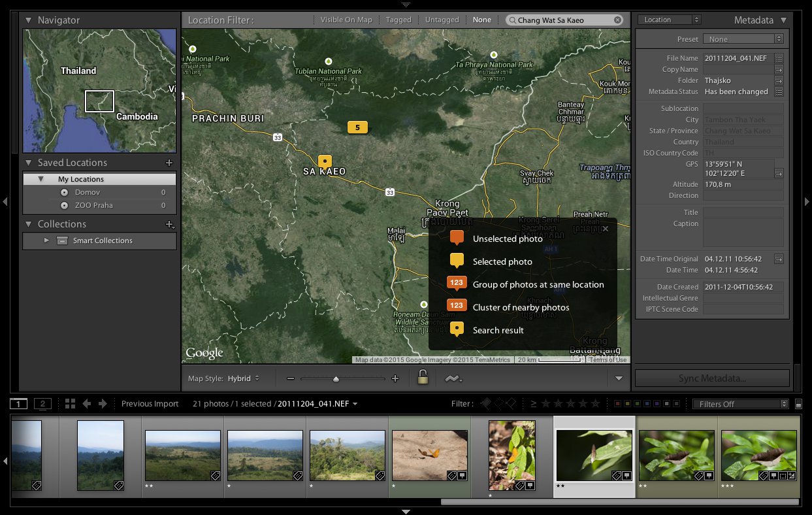This screenshot has height=515, width=812.
Task: Go forward with the right arrow icon
Action: coord(103,404)
